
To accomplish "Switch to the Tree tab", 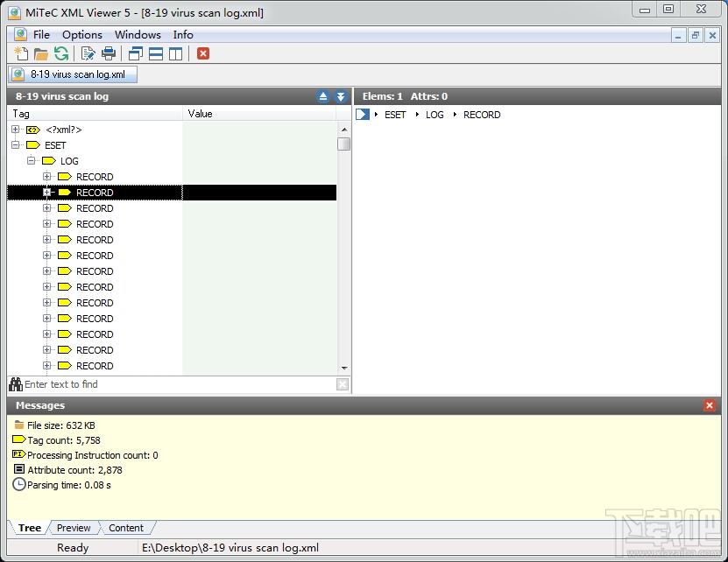I will [29, 528].
